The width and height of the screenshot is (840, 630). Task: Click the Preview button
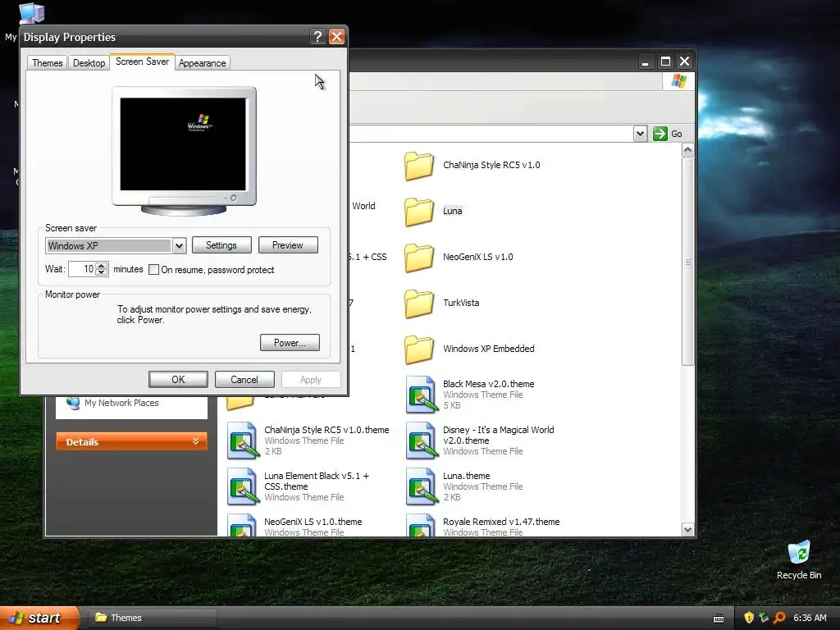click(x=288, y=244)
